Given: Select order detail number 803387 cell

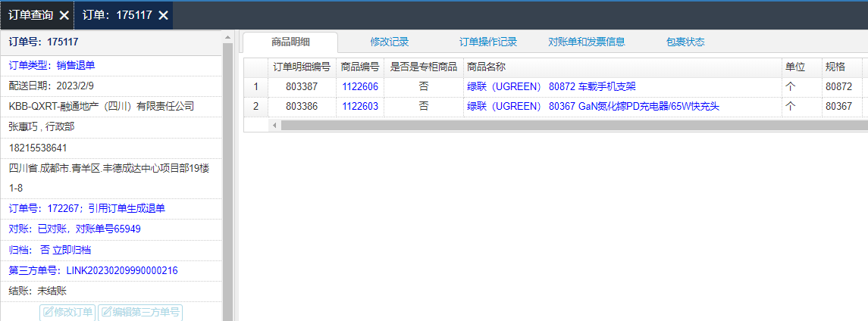Looking at the screenshot, I should pyautogui.click(x=302, y=87).
